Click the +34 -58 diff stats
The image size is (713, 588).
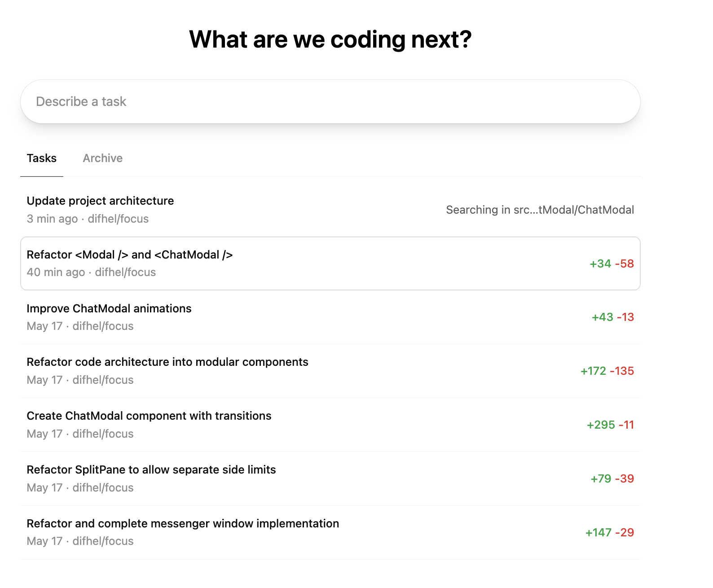tap(612, 263)
